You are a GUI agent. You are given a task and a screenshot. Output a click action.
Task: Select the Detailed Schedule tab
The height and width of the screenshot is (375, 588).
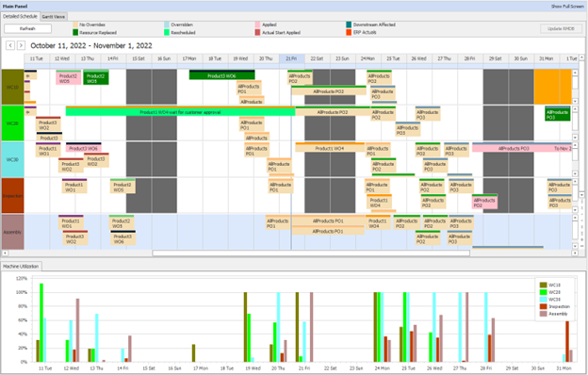coord(20,16)
